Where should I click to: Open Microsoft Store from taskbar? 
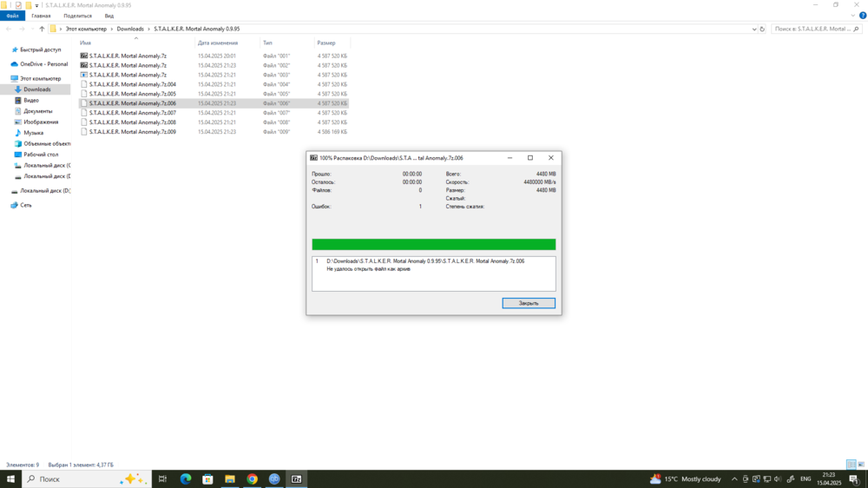(207, 478)
